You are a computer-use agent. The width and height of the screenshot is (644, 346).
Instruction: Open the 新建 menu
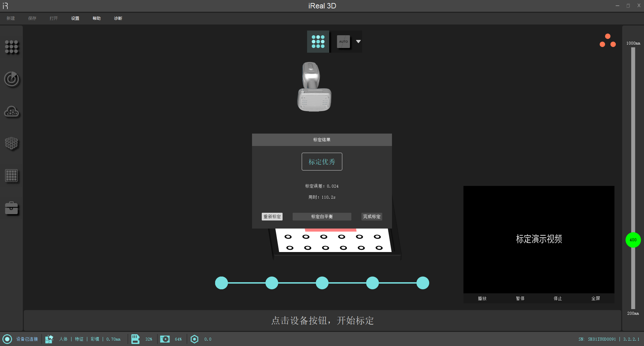click(x=11, y=18)
